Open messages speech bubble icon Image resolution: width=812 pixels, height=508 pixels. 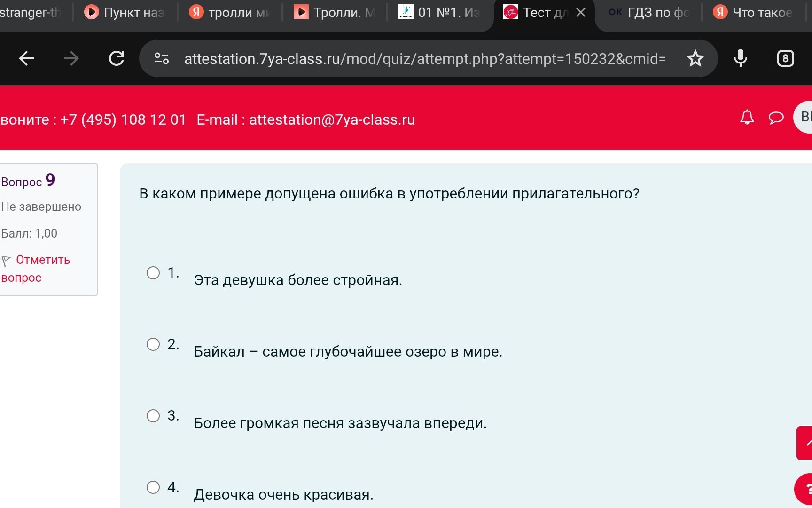pos(776,118)
